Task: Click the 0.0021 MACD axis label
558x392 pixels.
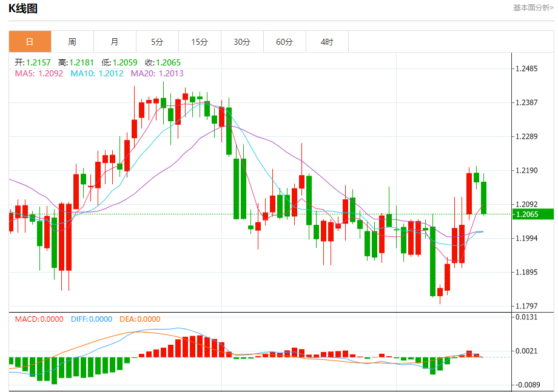Action: [x=526, y=351]
